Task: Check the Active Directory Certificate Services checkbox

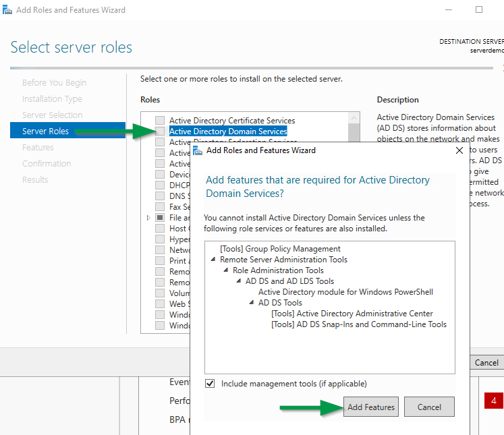Action: click(x=160, y=121)
